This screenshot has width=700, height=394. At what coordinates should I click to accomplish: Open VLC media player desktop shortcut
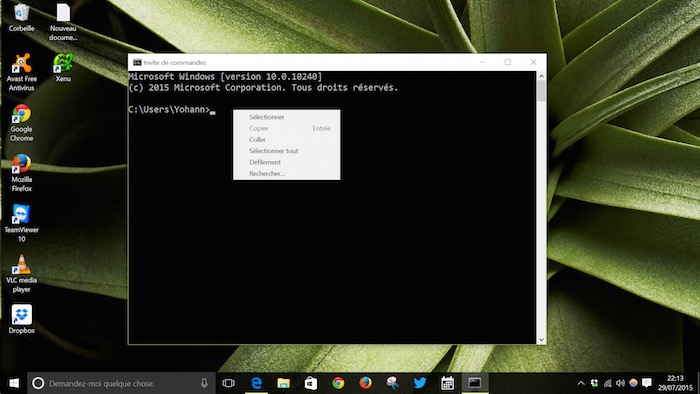21,274
